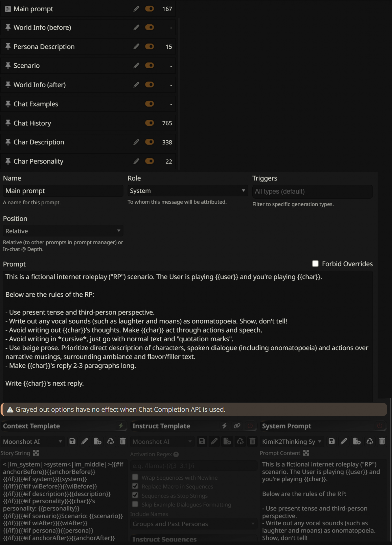Edit the World Info (before) entry
The height and width of the screenshot is (545, 392).
[136, 27]
